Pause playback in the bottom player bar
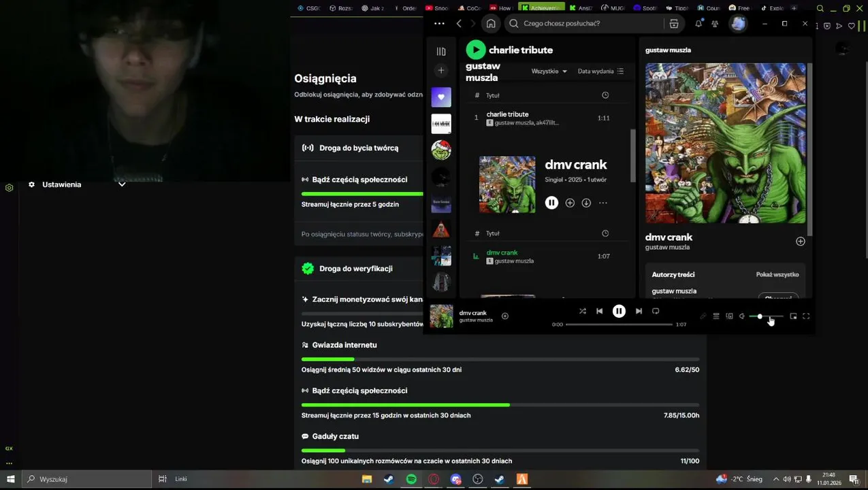868x490 pixels. tap(619, 311)
